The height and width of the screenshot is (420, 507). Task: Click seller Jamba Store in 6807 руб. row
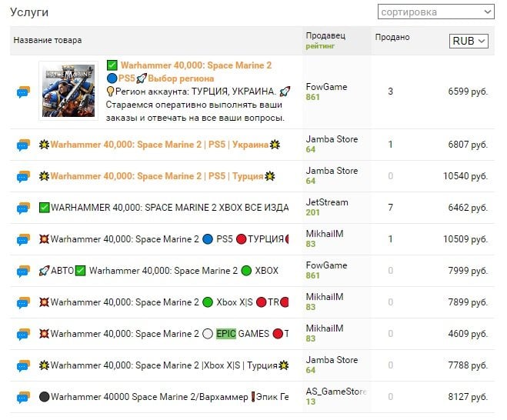coord(332,139)
